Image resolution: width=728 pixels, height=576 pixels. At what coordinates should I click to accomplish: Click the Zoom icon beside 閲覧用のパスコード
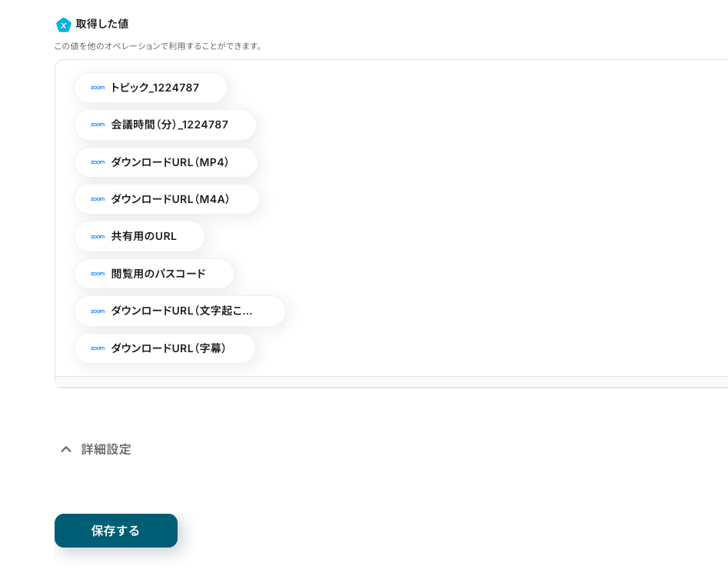click(x=98, y=274)
